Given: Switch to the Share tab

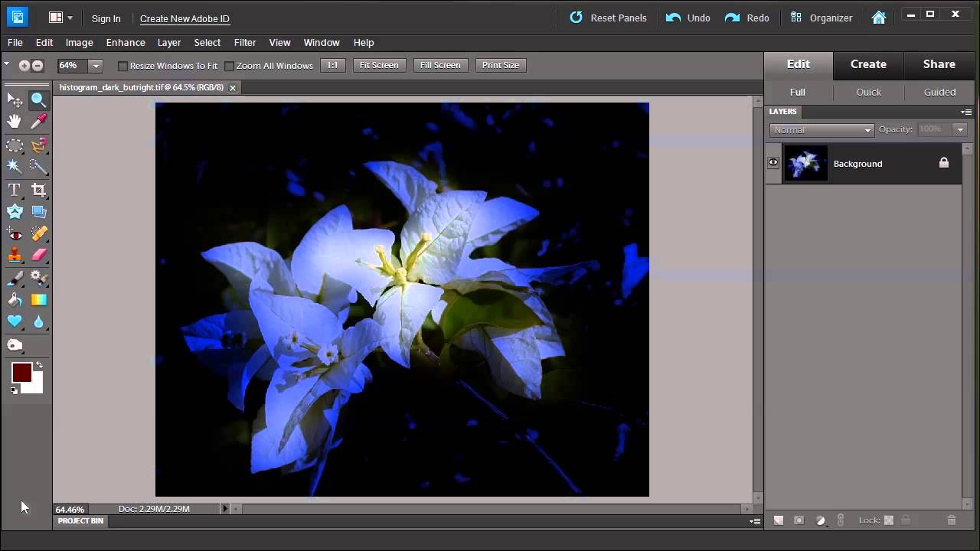Looking at the screenshot, I should 939,64.
